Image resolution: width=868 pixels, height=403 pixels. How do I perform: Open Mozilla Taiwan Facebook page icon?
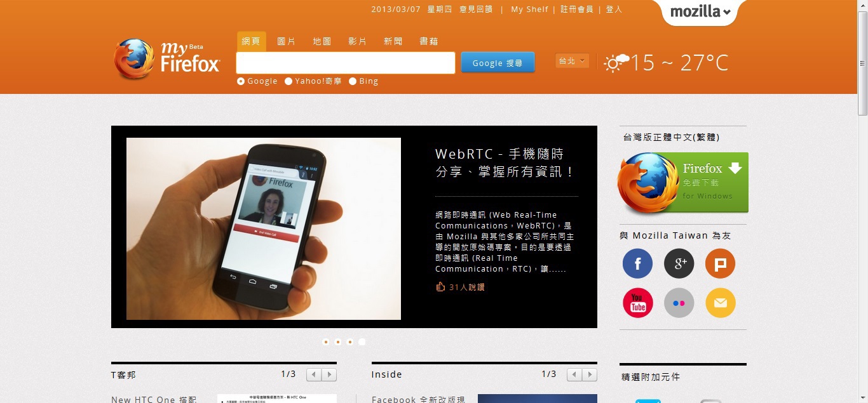pyautogui.click(x=637, y=263)
